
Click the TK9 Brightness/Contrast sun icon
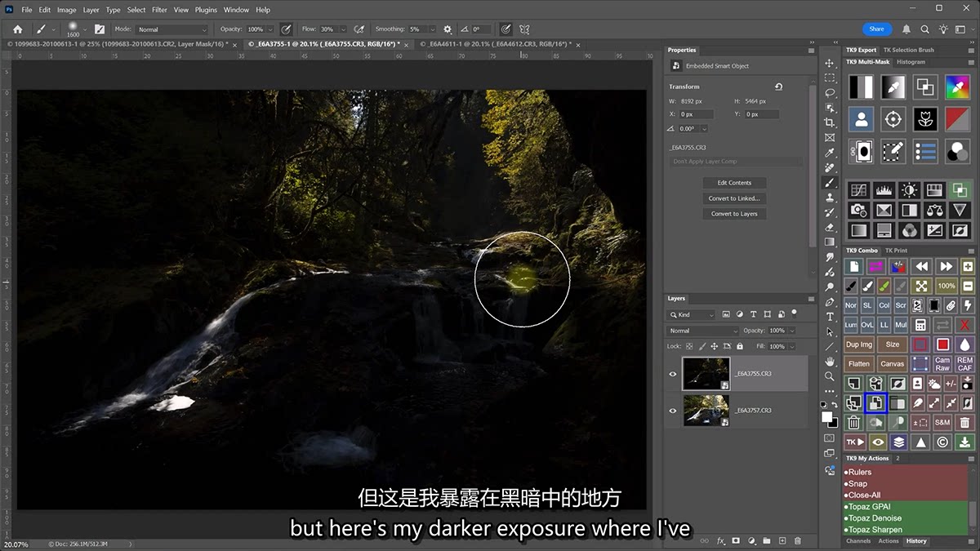click(x=909, y=190)
